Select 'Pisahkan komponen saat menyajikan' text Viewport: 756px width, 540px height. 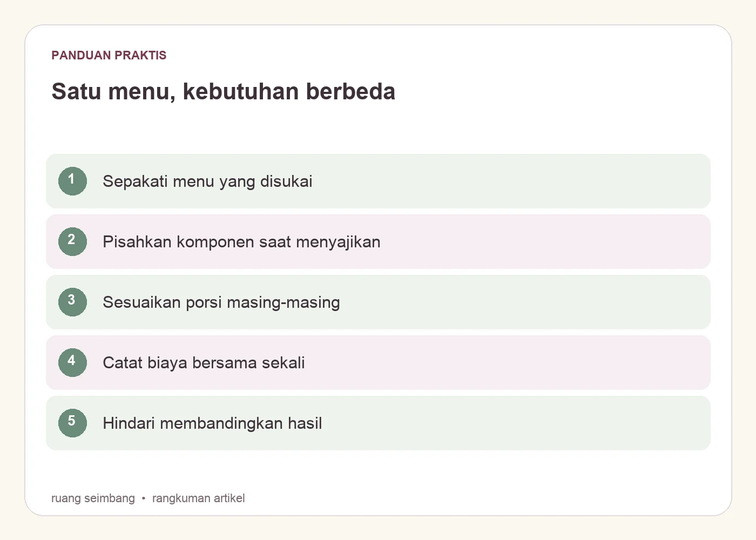(x=241, y=242)
